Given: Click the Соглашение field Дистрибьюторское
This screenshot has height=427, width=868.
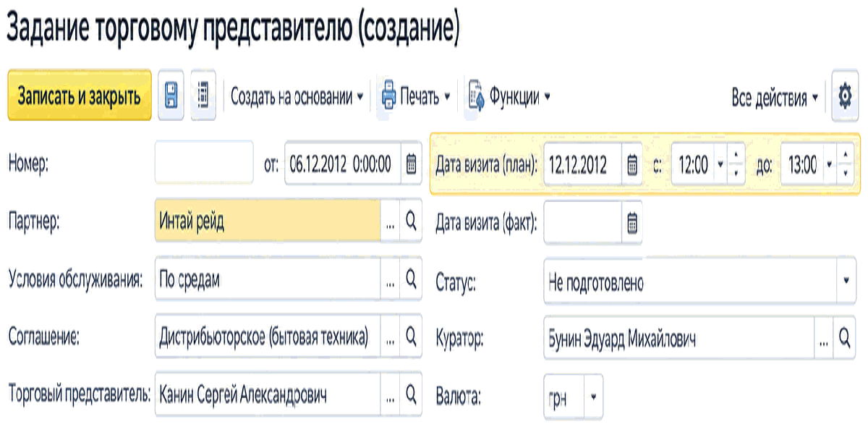Looking at the screenshot, I should click(x=268, y=336).
